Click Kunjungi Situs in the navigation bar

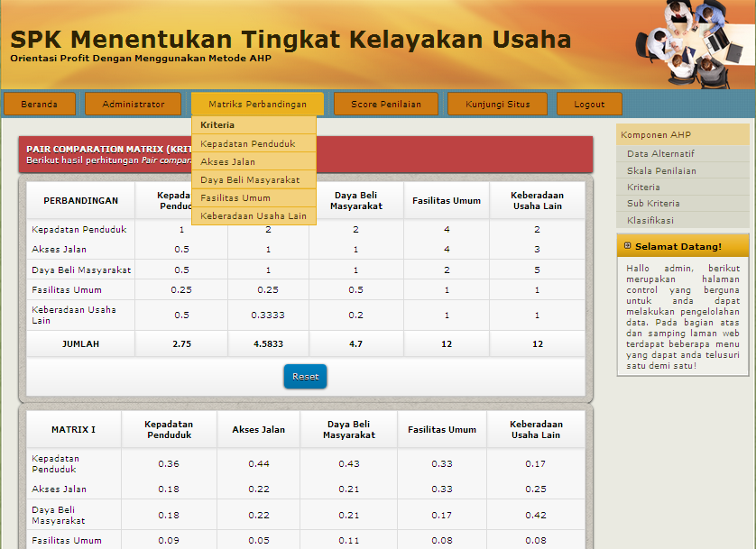496,104
